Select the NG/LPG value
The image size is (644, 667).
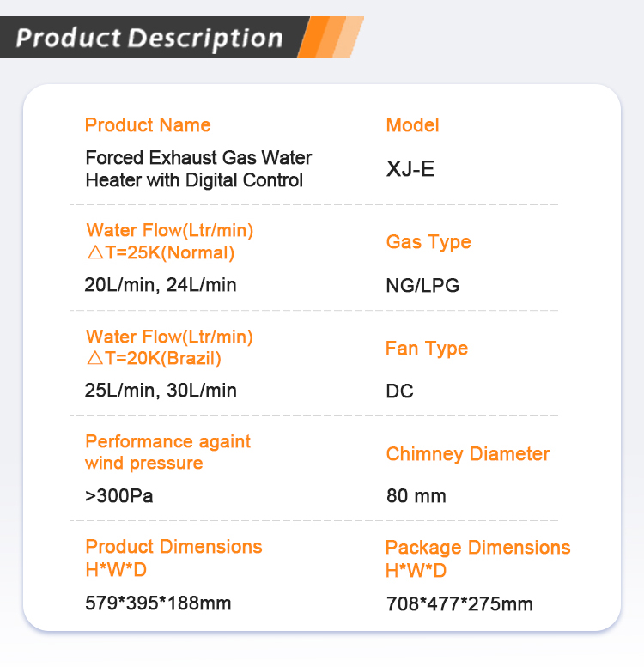click(x=422, y=286)
